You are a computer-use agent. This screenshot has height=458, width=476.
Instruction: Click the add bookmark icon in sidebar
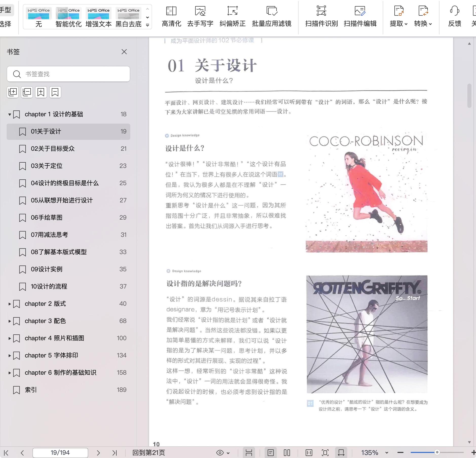coord(41,92)
